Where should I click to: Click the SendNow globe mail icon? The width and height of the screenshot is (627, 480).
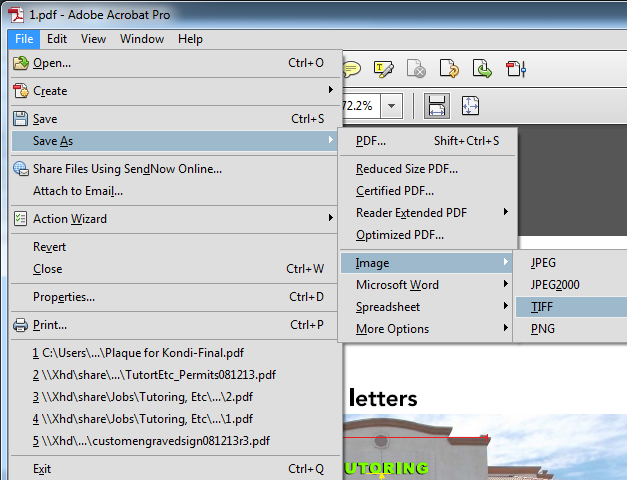tap(21, 169)
